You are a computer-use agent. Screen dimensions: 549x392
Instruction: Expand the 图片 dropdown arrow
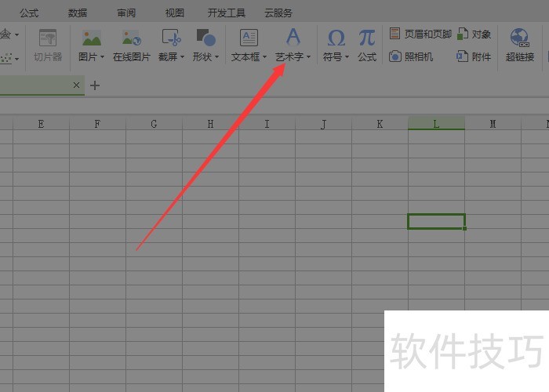[x=102, y=56]
